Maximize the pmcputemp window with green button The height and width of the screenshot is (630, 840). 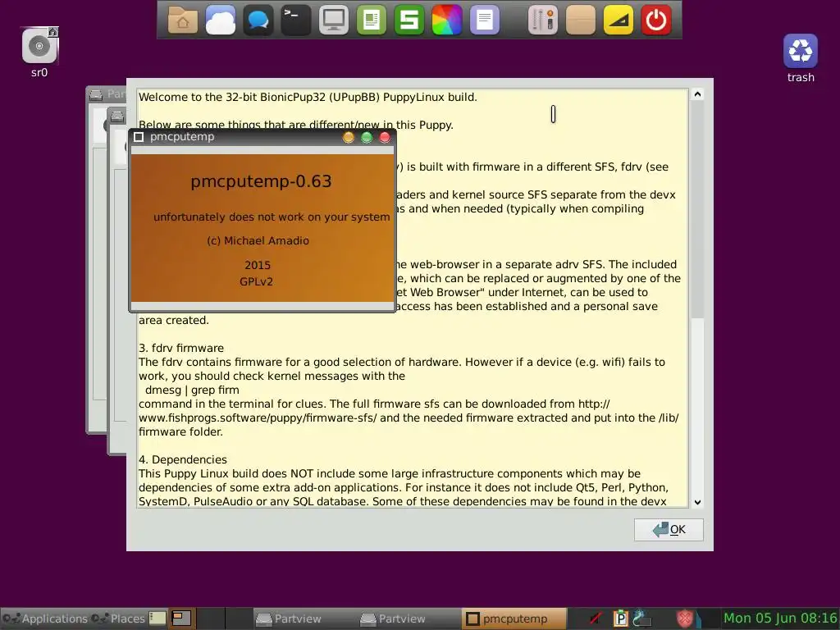pos(367,138)
